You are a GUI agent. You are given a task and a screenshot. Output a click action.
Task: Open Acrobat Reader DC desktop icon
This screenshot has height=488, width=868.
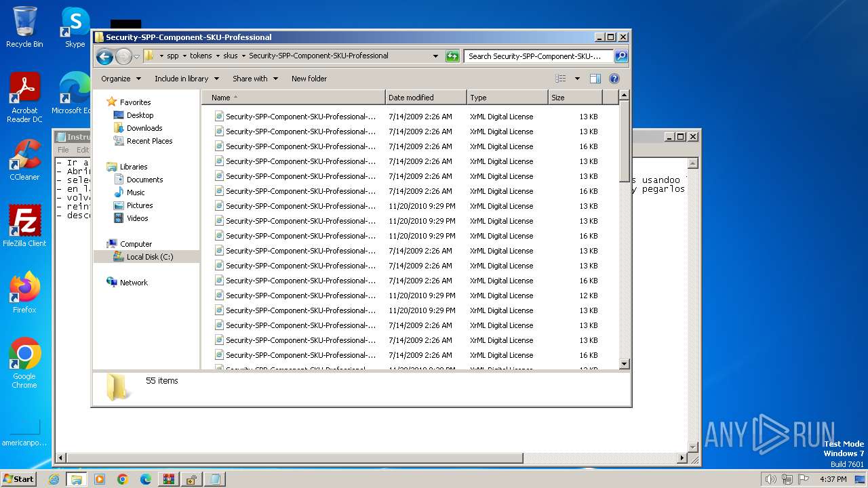tap(24, 98)
